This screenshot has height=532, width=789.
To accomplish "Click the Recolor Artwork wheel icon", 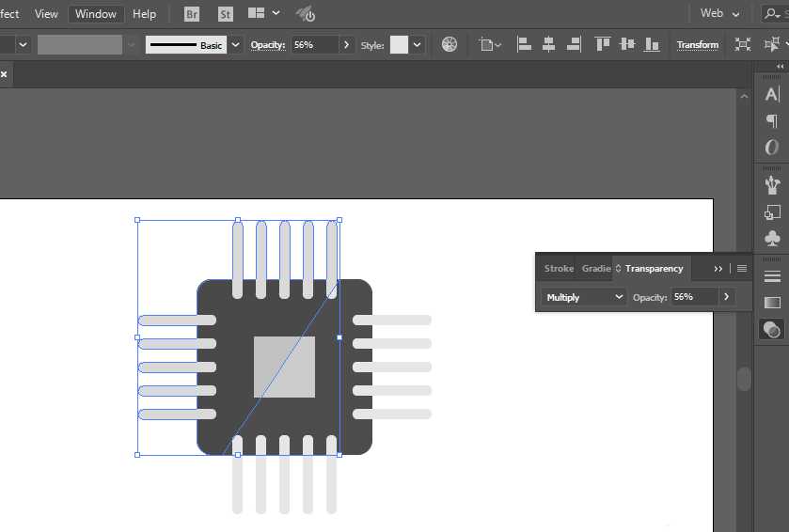I will coord(450,44).
